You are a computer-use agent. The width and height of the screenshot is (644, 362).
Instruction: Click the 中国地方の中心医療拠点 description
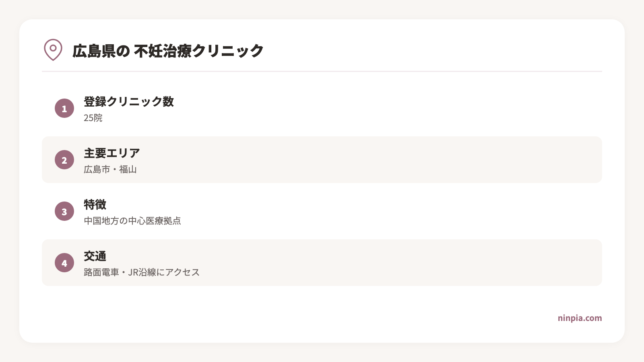132,221
